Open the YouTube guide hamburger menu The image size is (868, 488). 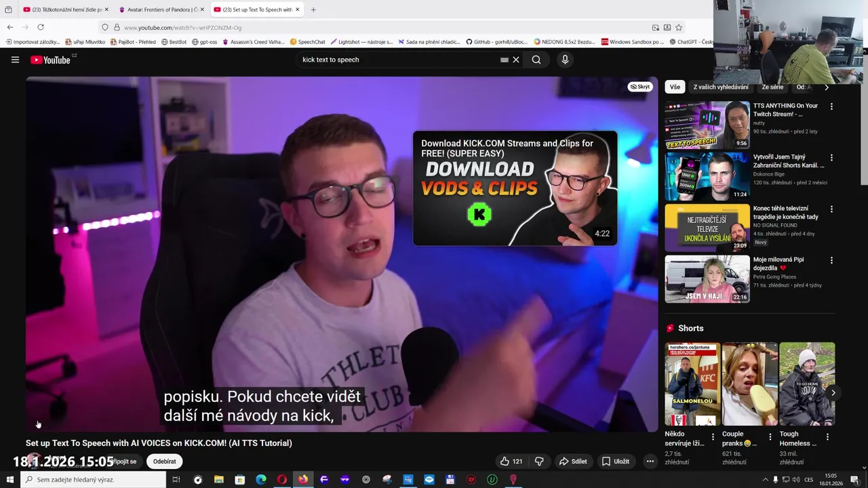coord(15,60)
